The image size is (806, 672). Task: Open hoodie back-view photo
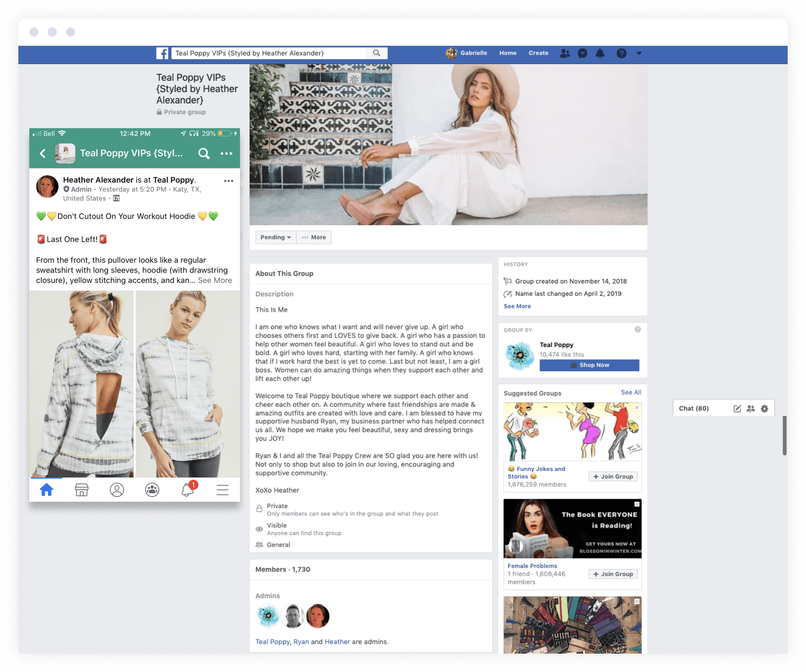(x=82, y=384)
